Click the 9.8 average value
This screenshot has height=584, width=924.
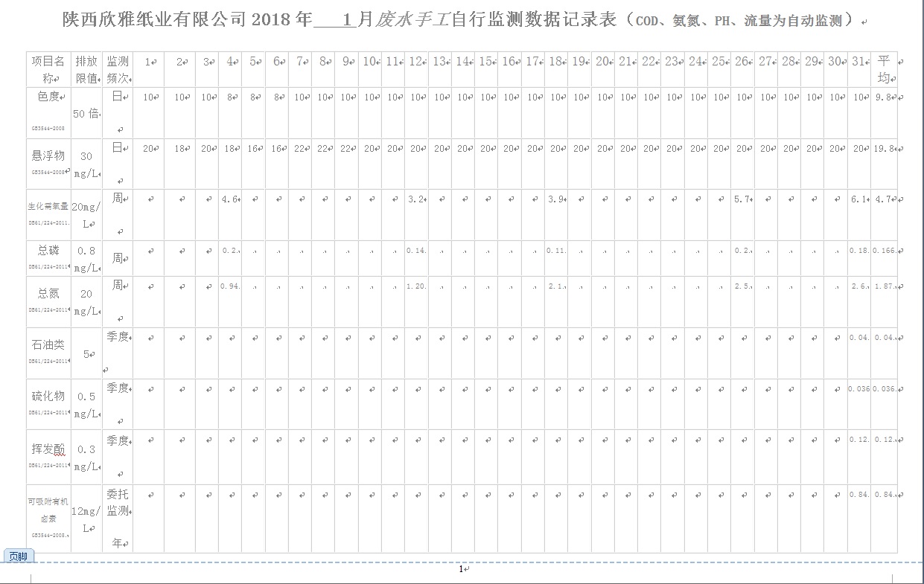click(x=885, y=97)
